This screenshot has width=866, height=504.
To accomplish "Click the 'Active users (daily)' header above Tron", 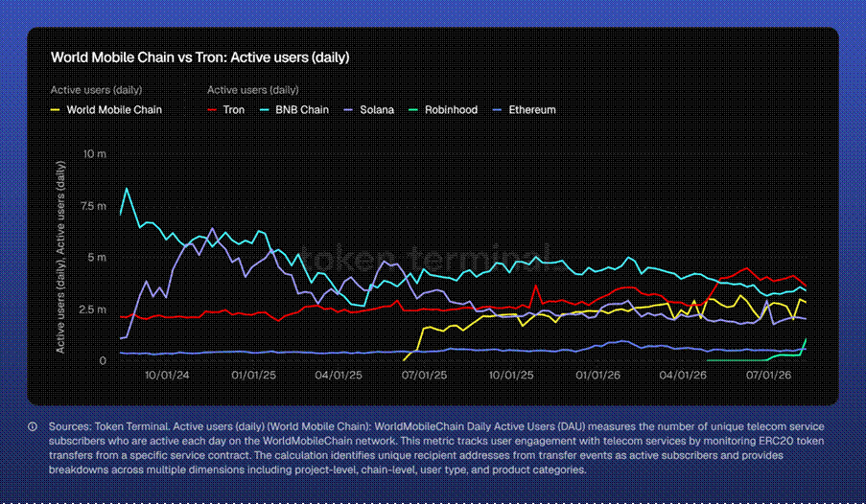I will [x=253, y=90].
